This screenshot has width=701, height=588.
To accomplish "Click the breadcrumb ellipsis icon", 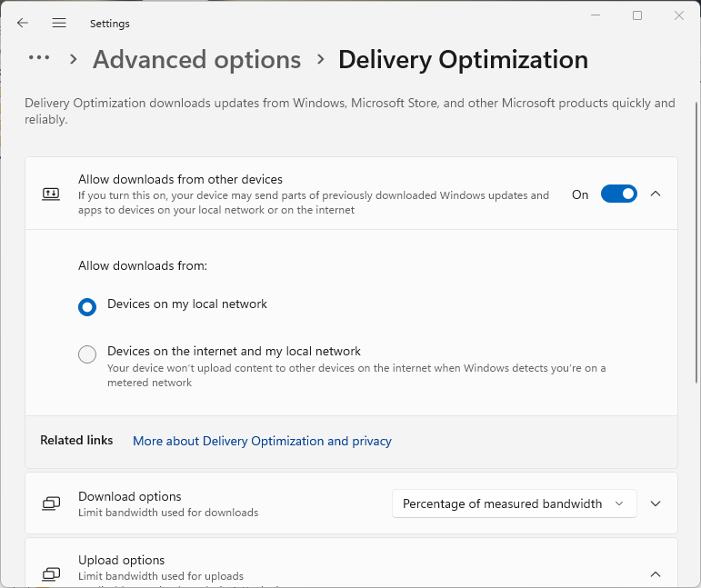I will click(x=38, y=58).
